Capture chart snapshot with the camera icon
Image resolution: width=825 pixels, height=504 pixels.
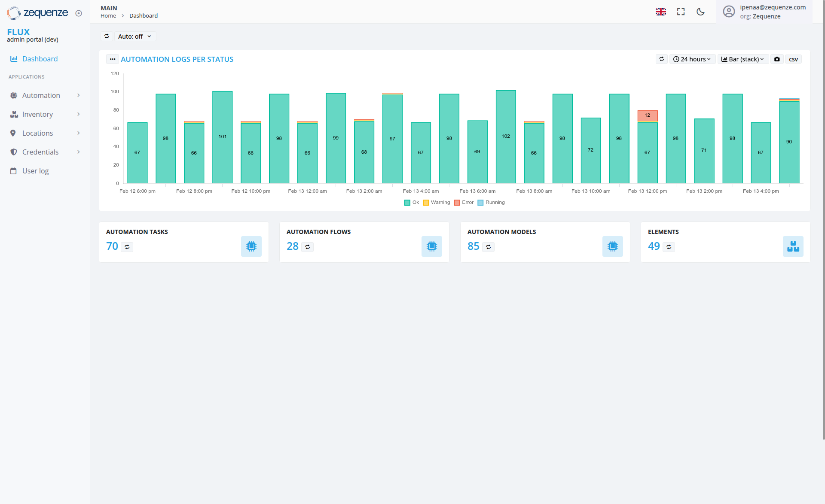[x=777, y=59]
